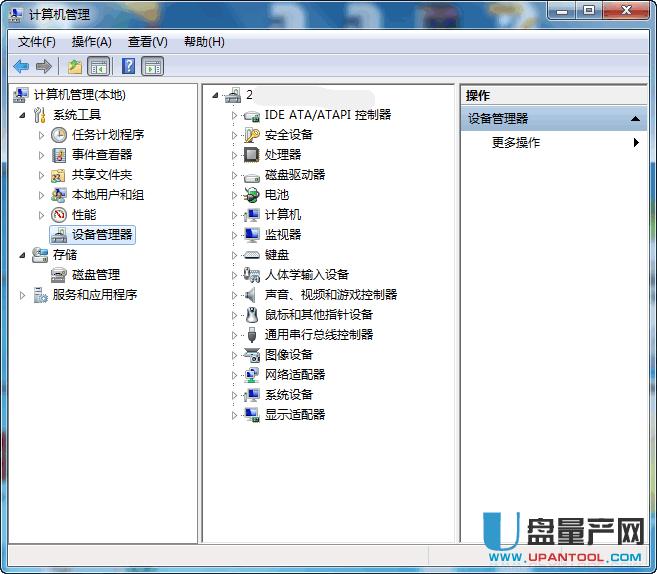Select 鼠标和其他指针设备 in the device list
Screen dimensions: 657x574
pos(318,315)
